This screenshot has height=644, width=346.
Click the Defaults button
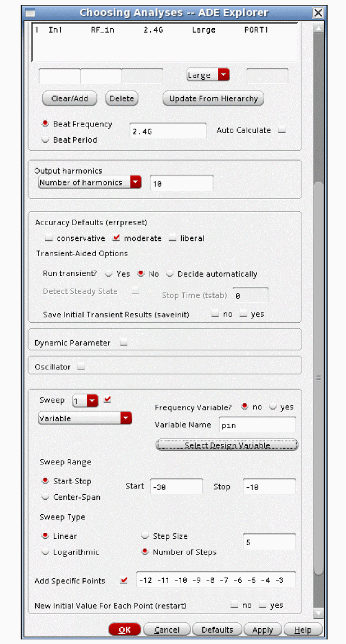tap(217, 630)
